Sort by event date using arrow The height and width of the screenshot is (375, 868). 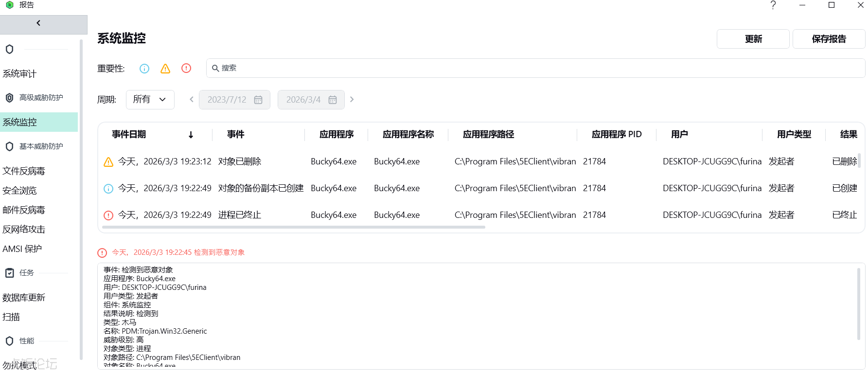click(191, 135)
